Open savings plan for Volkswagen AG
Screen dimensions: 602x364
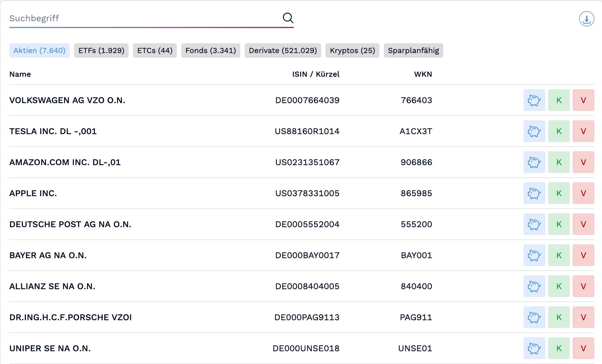[534, 100]
